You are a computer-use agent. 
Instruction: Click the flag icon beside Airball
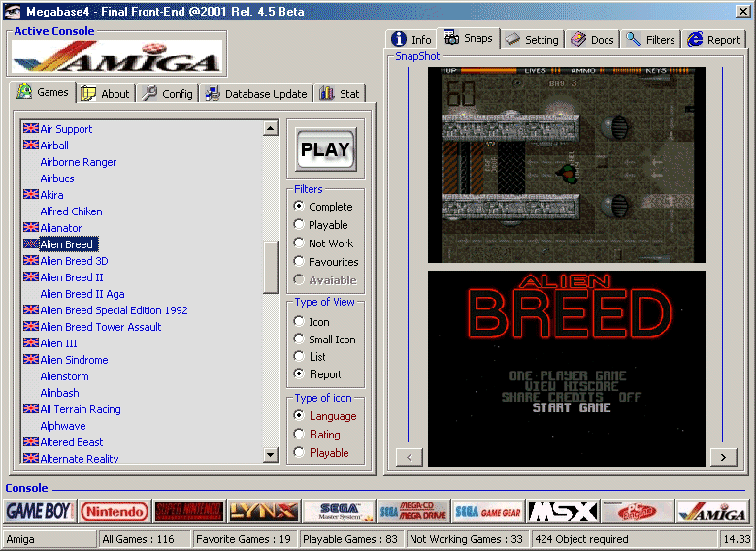(31, 145)
